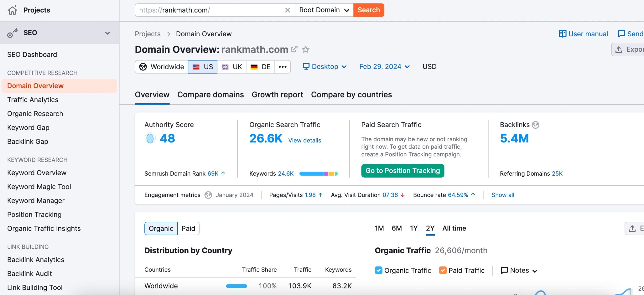The width and height of the screenshot is (644, 295).
Task: Toggle the Organic Traffic checkbox
Action: coord(378,270)
